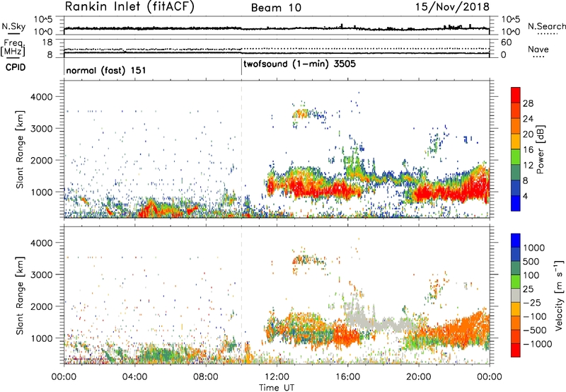Click the left '10^5' noise axis tick
Screen dimensions: 566x392
coord(43,20)
